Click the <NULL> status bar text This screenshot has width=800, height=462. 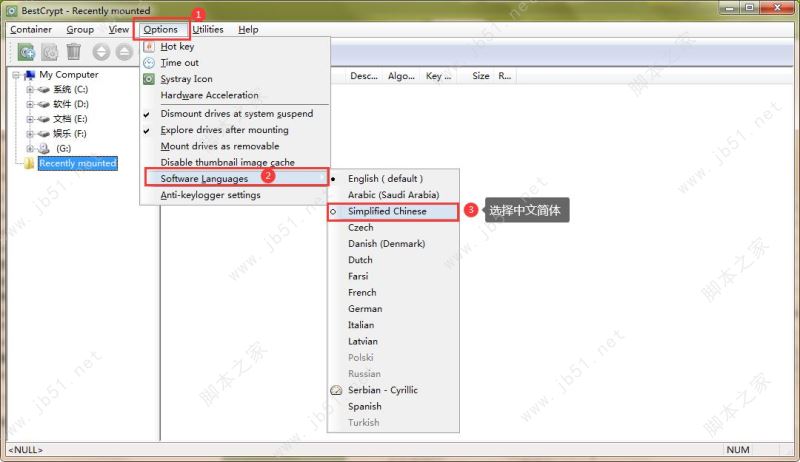[26, 450]
